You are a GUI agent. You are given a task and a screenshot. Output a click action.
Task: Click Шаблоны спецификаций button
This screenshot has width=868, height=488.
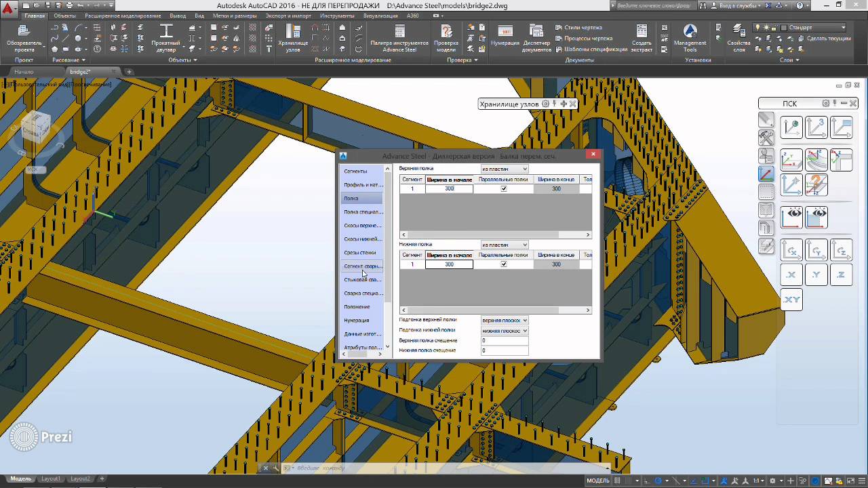[x=590, y=49]
